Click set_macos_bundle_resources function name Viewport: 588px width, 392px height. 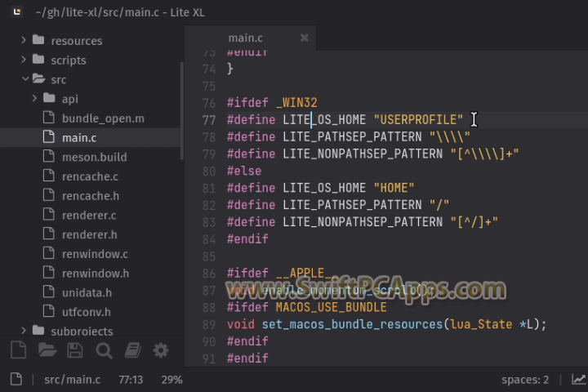tap(352, 324)
